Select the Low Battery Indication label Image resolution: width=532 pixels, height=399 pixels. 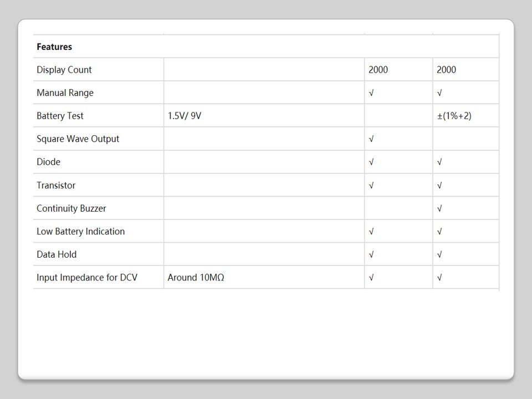tap(80, 231)
